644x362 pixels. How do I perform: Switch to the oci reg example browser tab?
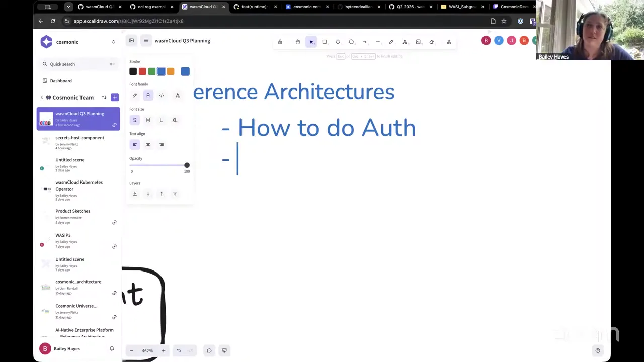[151, 7]
